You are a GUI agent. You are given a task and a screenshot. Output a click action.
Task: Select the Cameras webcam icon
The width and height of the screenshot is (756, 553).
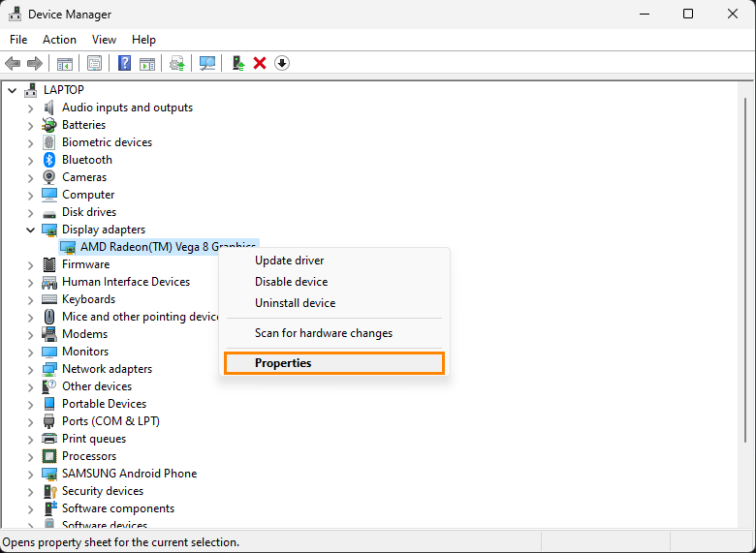point(49,177)
